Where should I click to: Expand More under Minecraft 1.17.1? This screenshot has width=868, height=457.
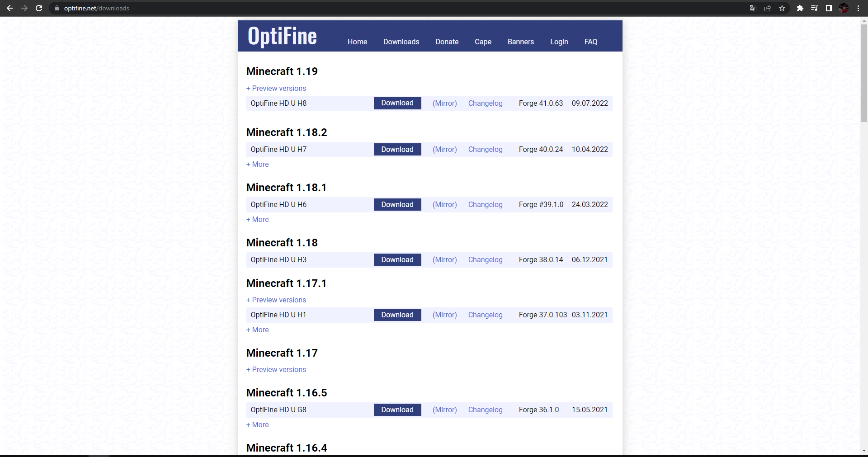[258, 330]
